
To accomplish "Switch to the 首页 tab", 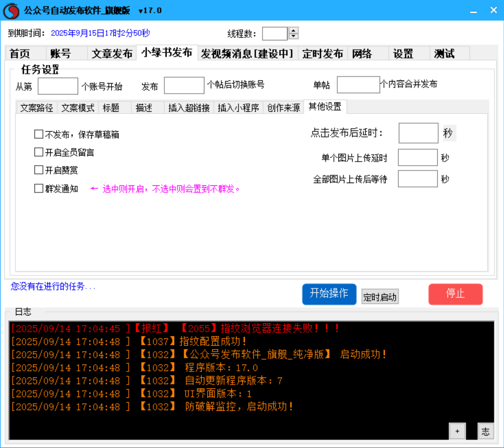I will (19, 54).
